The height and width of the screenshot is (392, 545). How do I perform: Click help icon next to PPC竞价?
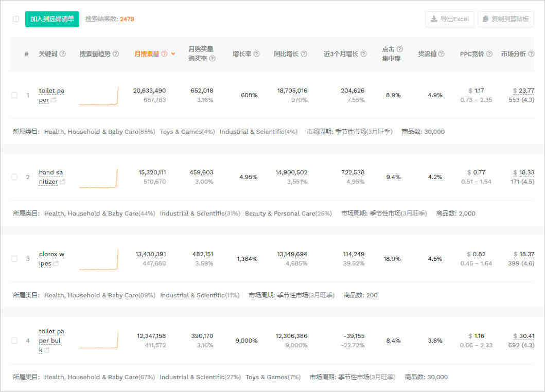coord(489,54)
